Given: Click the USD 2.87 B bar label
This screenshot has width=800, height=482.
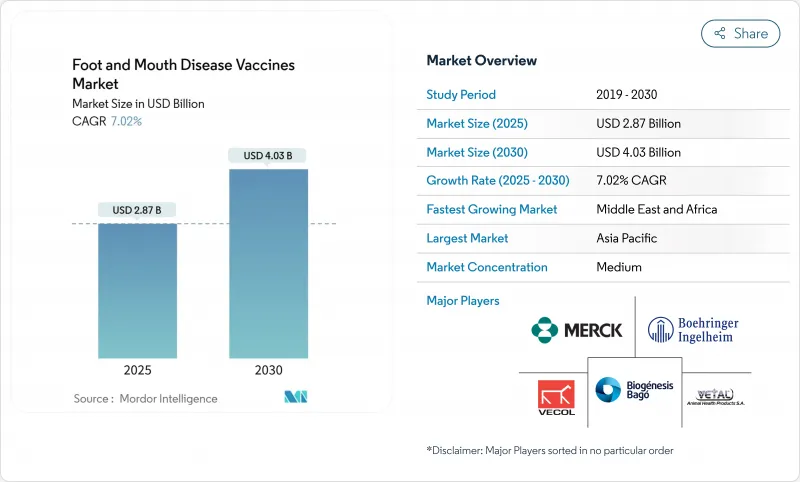Looking at the screenshot, I should (137, 210).
